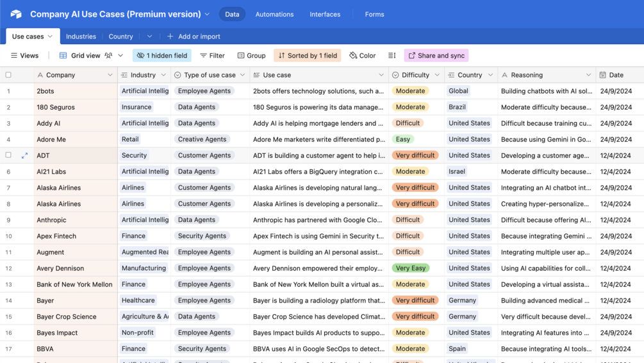Image resolution: width=644 pixels, height=363 pixels.
Task: Click the Insurance industry tag
Action: tap(136, 107)
